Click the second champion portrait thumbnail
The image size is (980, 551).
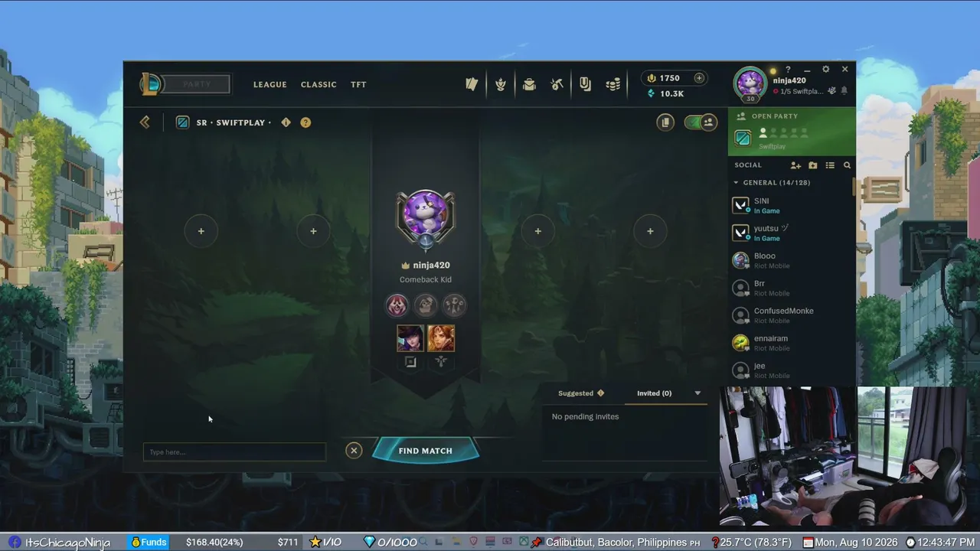coord(441,338)
